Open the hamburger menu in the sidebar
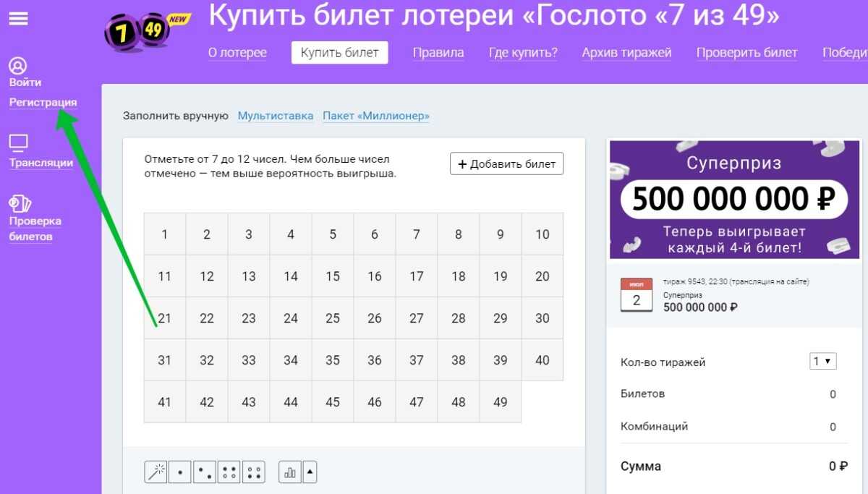The image size is (868, 494). (x=18, y=18)
